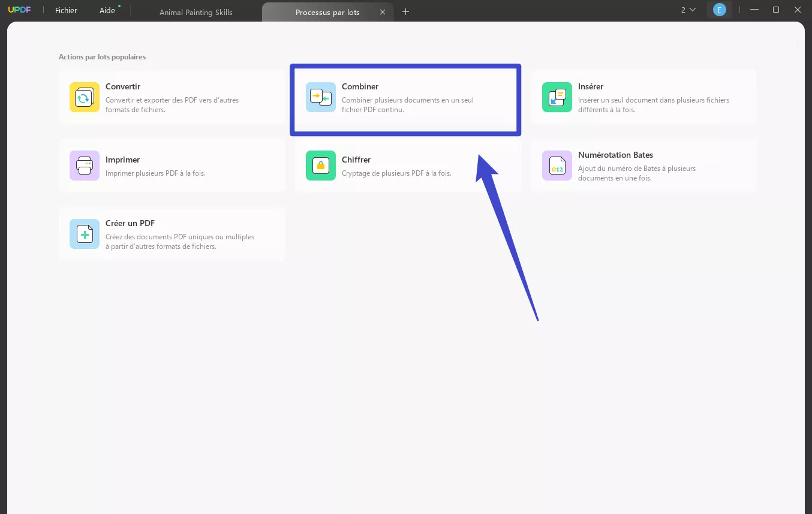Click text 'Convertir et exporter des PDF'
812x514 pixels.
click(152, 100)
